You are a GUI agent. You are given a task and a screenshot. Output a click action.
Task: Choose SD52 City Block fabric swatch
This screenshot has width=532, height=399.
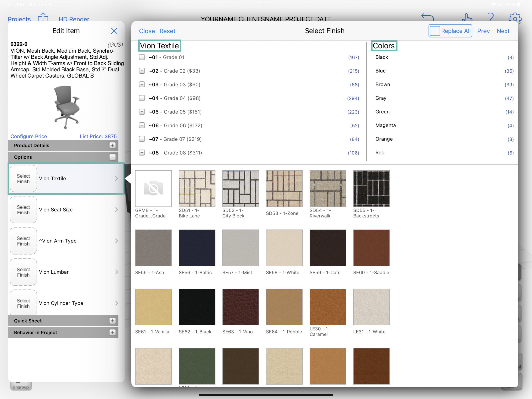click(240, 189)
